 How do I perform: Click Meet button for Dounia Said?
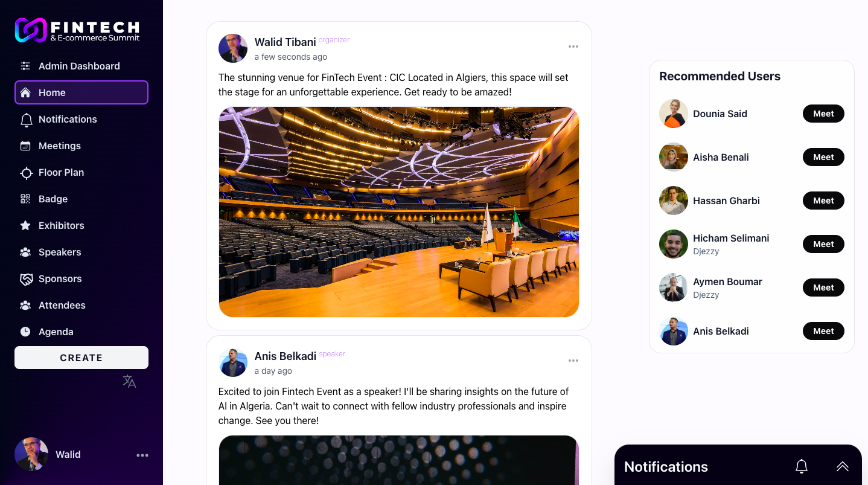point(823,114)
